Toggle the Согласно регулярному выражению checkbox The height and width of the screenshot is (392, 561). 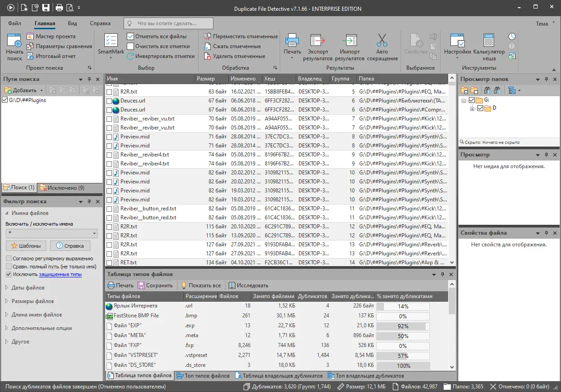(x=9, y=258)
